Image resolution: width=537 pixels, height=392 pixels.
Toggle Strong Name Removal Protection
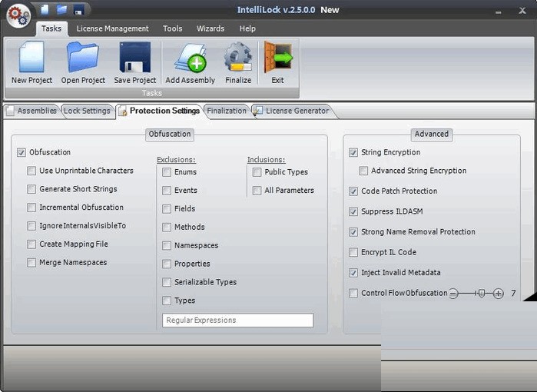coord(353,232)
